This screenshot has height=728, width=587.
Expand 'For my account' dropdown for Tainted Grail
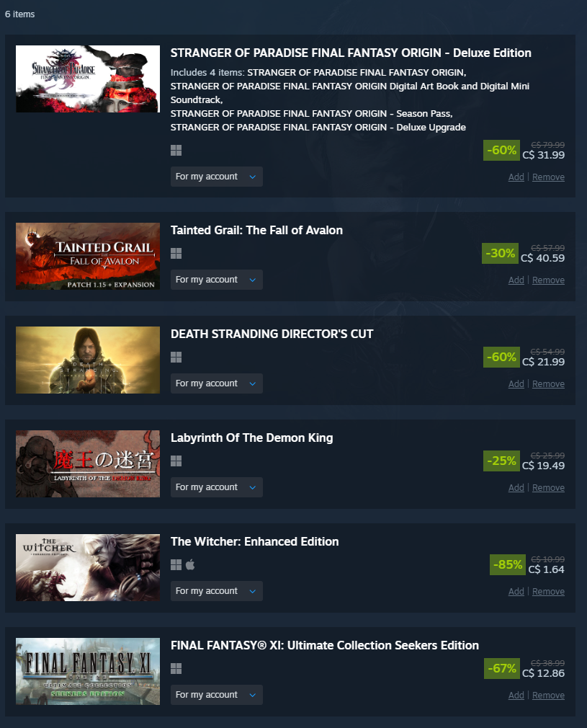click(217, 280)
